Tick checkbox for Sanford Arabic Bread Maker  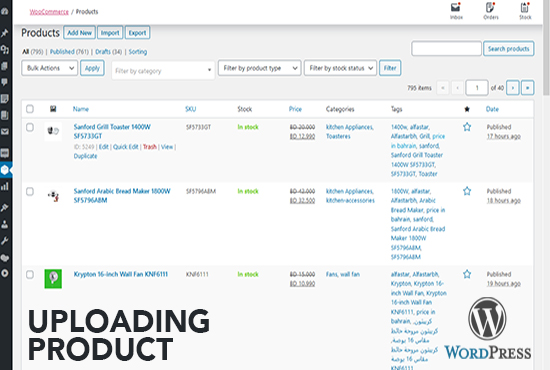tap(30, 191)
